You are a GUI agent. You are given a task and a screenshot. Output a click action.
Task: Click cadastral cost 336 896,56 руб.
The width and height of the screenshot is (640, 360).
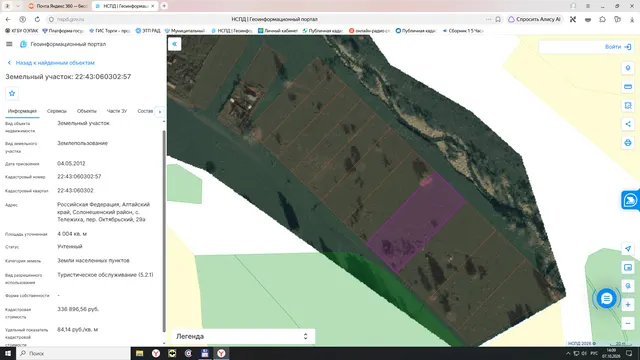click(78, 309)
